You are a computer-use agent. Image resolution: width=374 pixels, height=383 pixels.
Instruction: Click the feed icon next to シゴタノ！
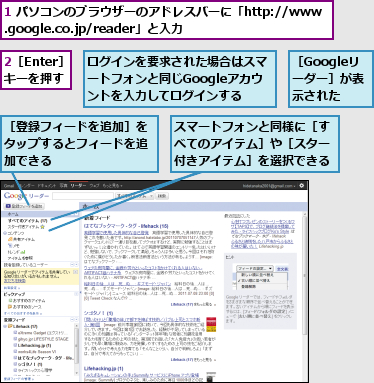tap(15, 364)
